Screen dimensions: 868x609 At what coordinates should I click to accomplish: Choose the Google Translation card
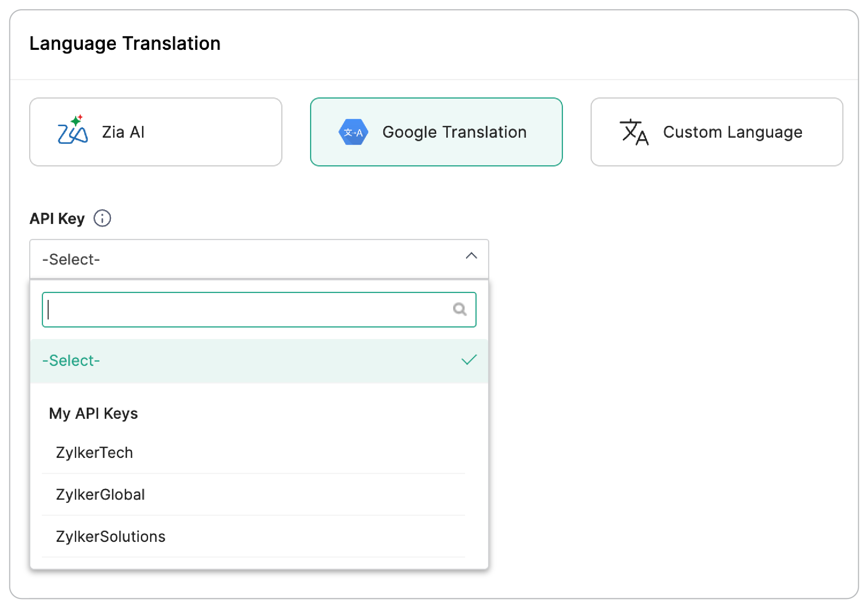click(436, 132)
